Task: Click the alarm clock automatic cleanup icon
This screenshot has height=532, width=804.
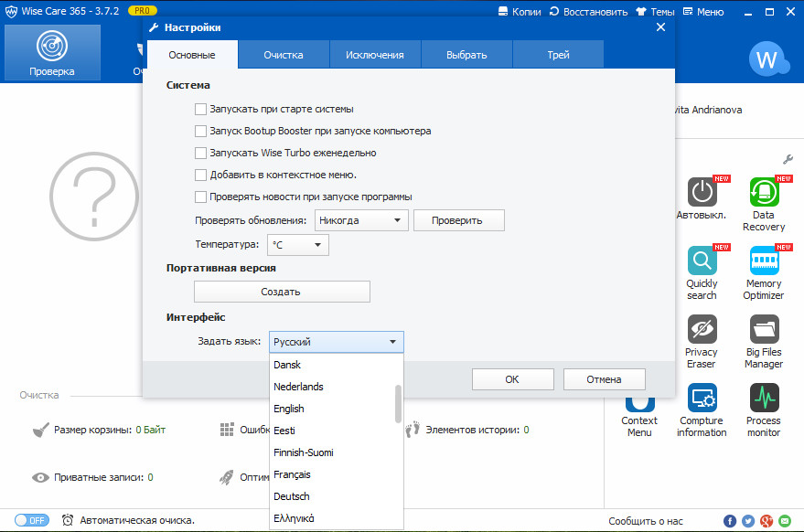Action: (67, 520)
